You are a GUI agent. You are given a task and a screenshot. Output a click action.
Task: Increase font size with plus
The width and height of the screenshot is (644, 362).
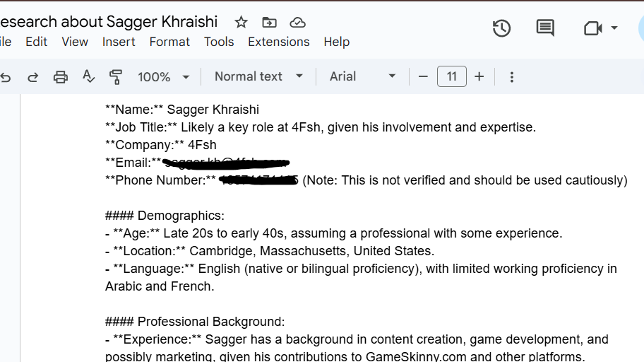coord(479,76)
